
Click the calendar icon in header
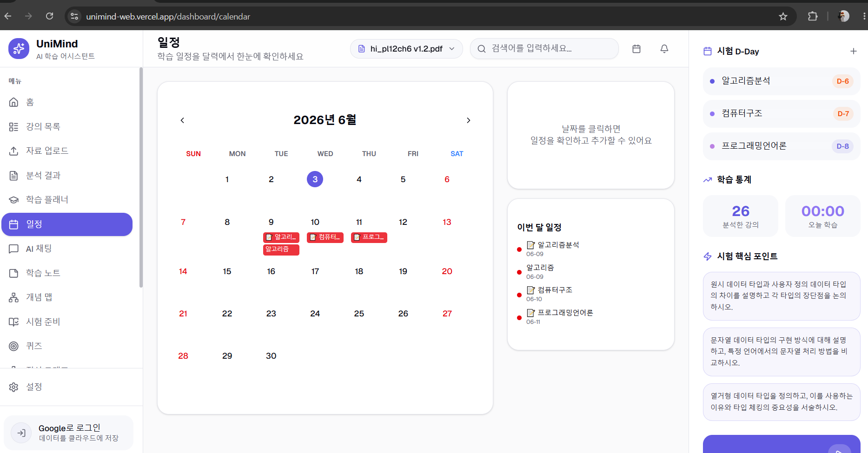coord(636,49)
